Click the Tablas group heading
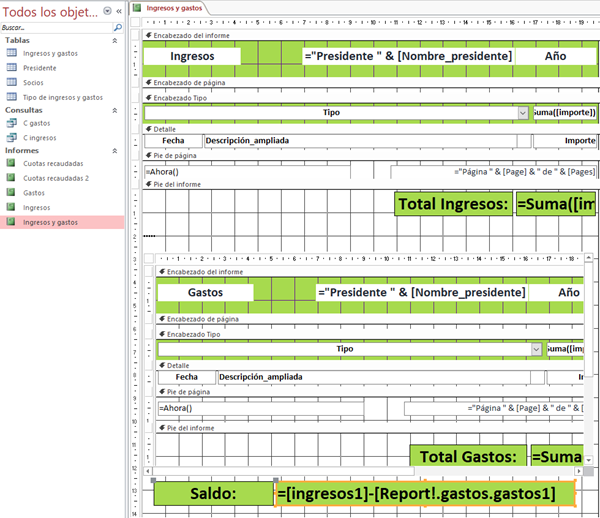This screenshot has width=600, height=518. 17,40
